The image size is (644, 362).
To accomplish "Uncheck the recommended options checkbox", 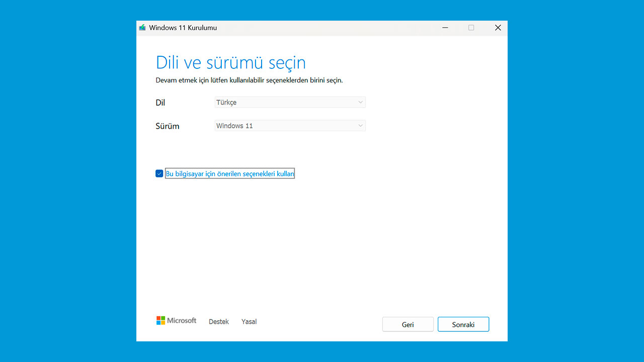I will pyautogui.click(x=159, y=173).
